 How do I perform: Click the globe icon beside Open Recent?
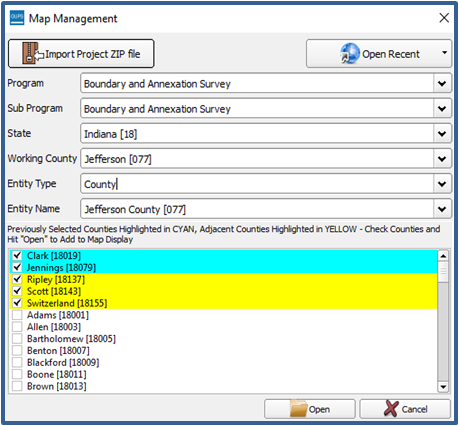(x=350, y=53)
